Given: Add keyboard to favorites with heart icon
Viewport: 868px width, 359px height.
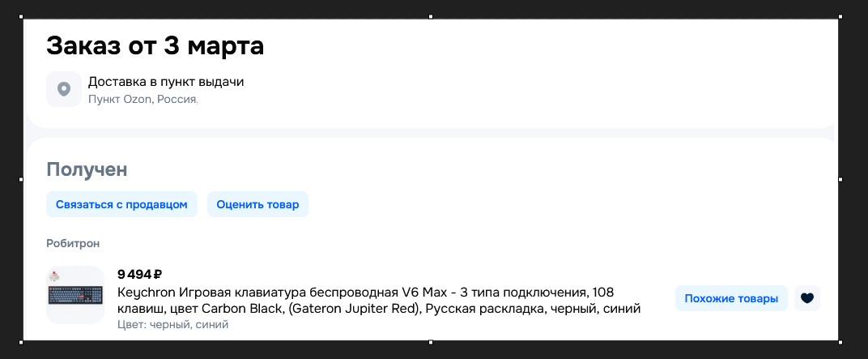Looking at the screenshot, I should [806, 298].
